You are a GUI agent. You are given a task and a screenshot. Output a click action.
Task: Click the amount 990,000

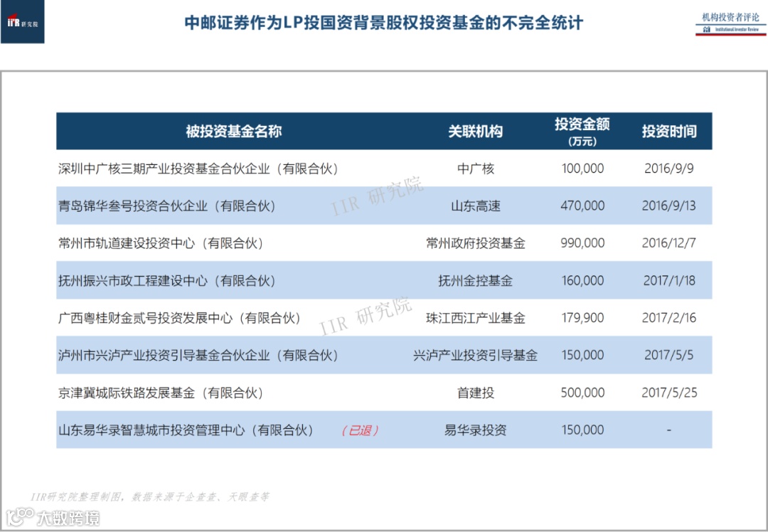tap(582, 243)
